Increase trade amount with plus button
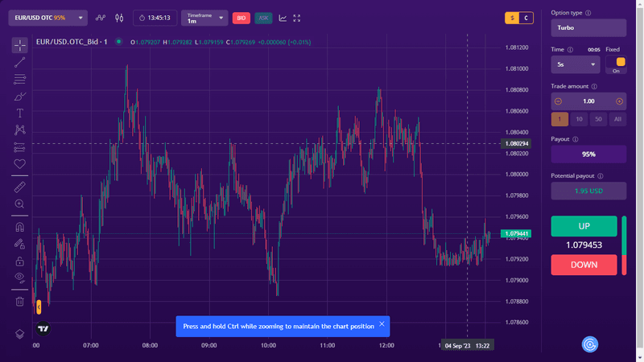This screenshot has height=362, width=644. point(619,101)
